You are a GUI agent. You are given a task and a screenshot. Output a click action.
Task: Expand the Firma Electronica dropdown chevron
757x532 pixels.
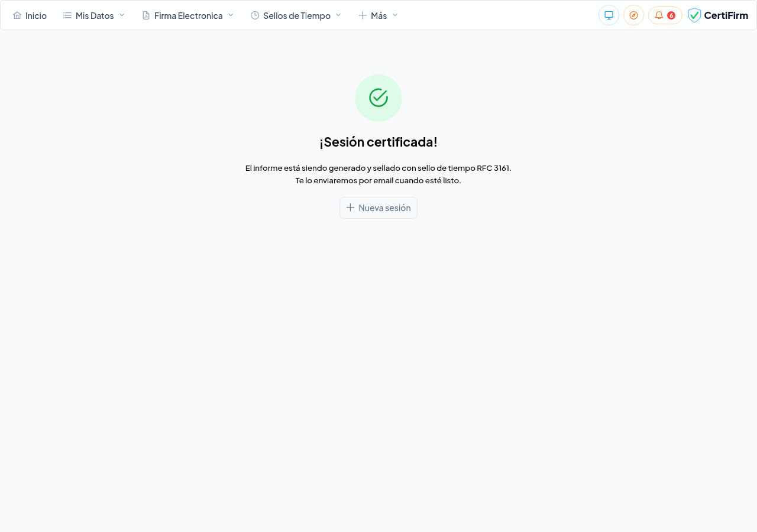231,15
